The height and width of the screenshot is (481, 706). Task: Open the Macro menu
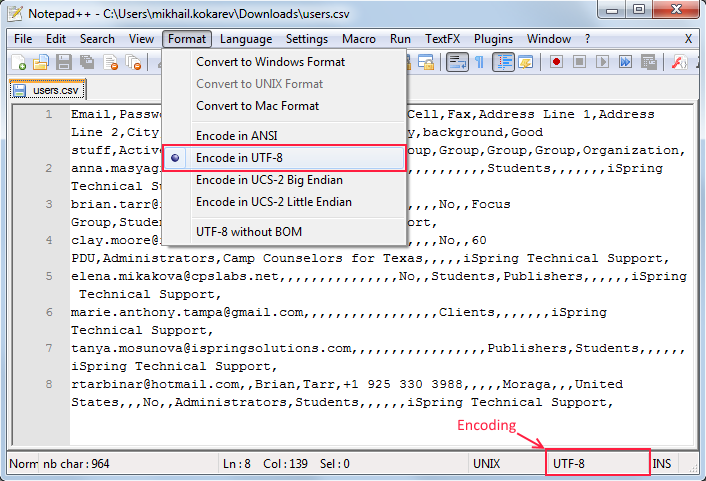pos(359,39)
